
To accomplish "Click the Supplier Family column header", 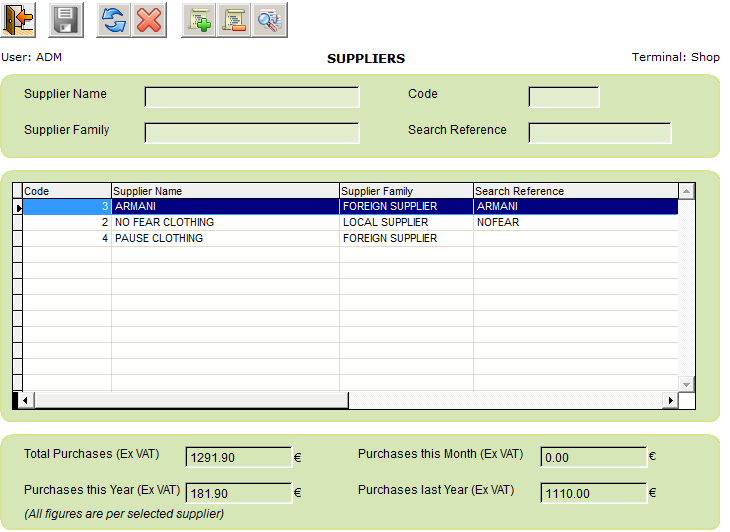I will (x=405, y=191).
